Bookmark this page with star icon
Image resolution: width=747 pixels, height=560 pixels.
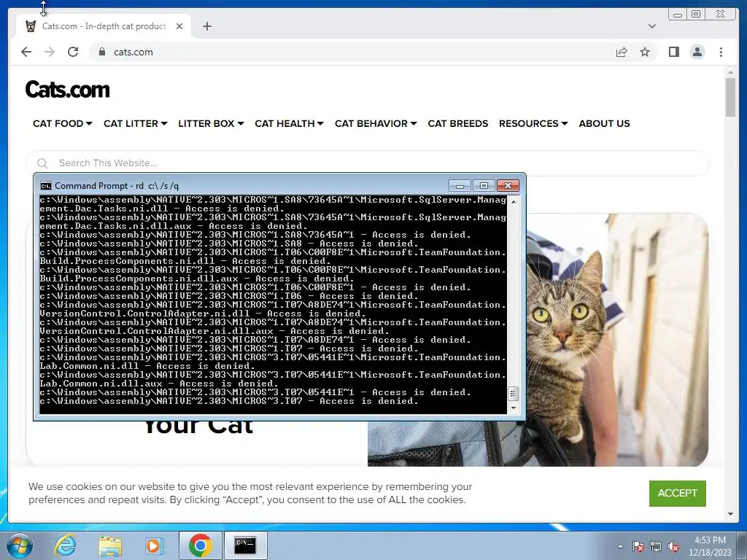[645, 52]
